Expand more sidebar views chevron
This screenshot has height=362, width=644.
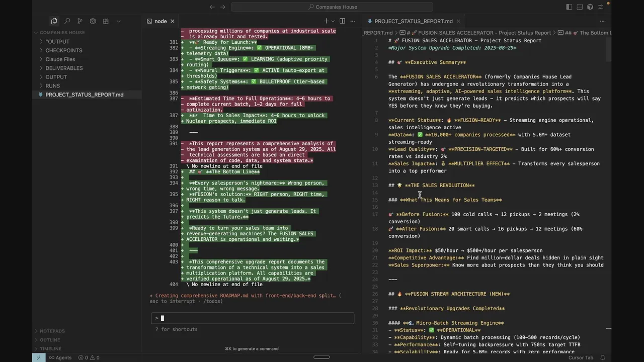(119, 21)
